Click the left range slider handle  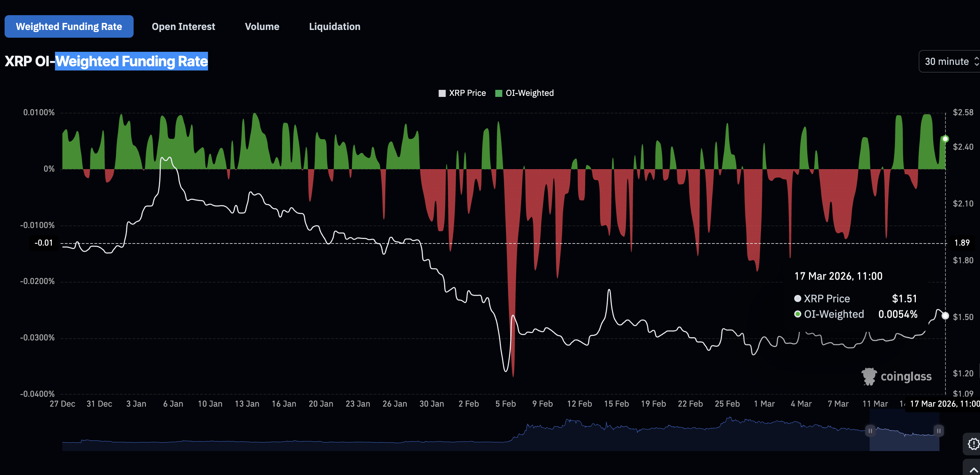click(x=870, y=431)
